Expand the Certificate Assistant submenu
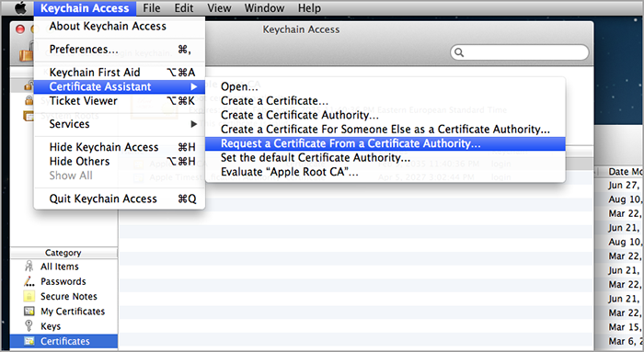This screenshot has height=352, width=644. [120, 86]
